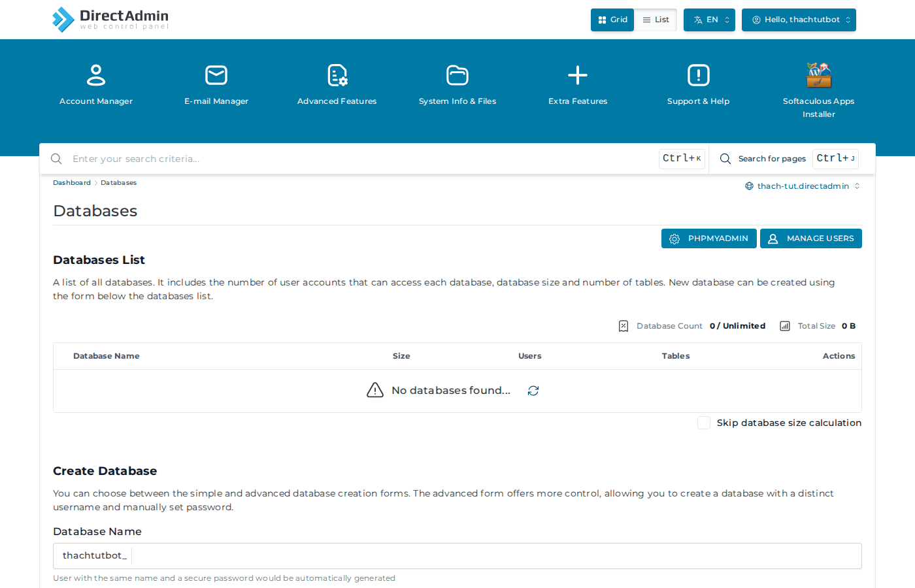The height and width of the screenshot is (588, 915).
Task: Click the Extra Features plus icon
Action: pyautogui.click(x=577, y=74)
